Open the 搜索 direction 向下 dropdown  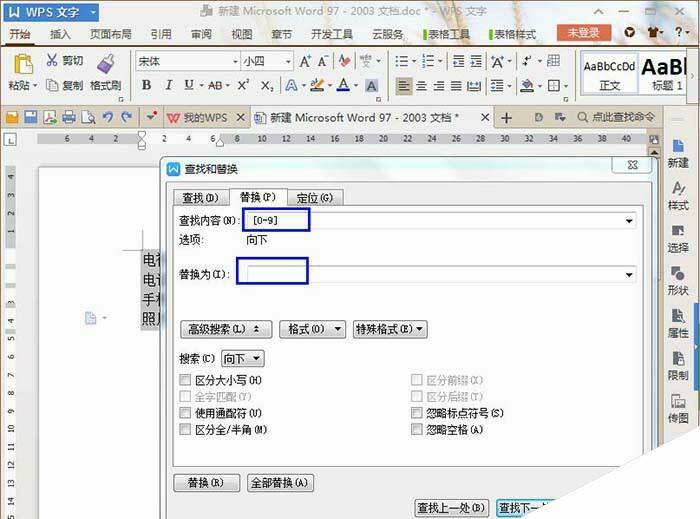243,359
